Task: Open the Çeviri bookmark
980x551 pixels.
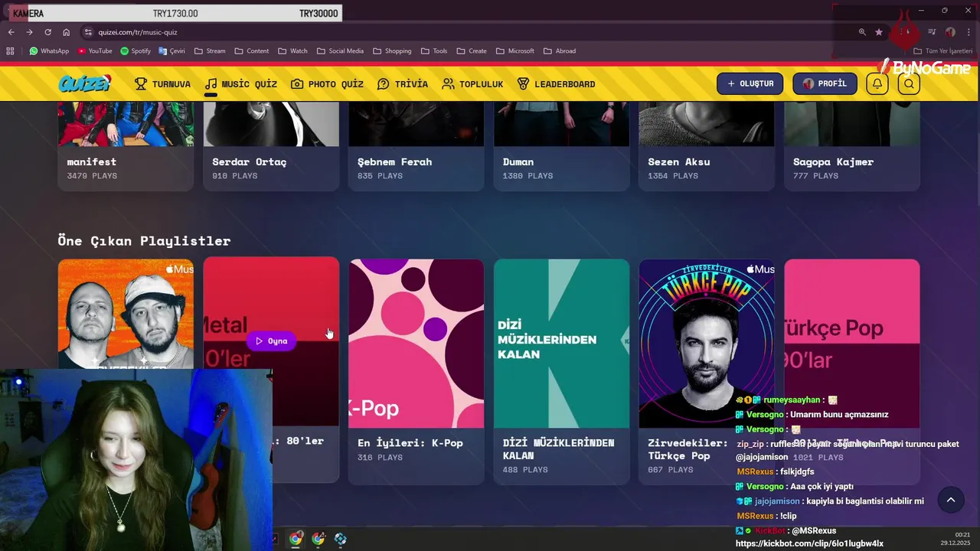Action: point(172,51)
